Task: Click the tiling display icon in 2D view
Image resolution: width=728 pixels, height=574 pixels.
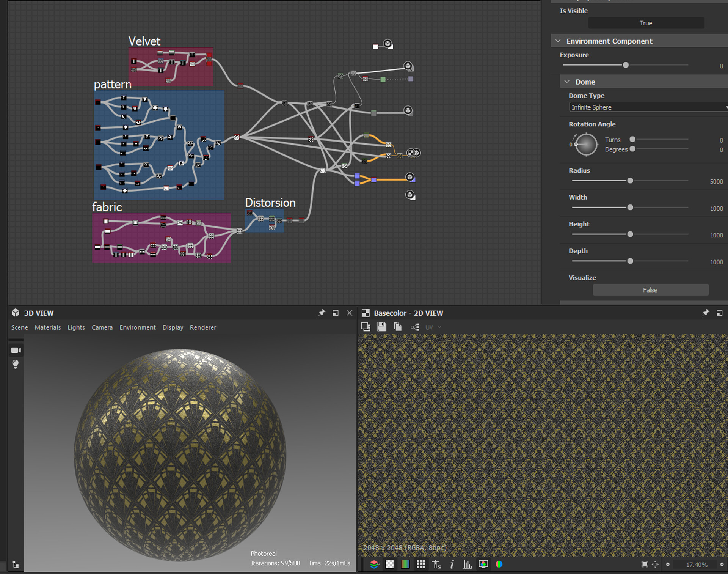Action: tap(421, 564)
